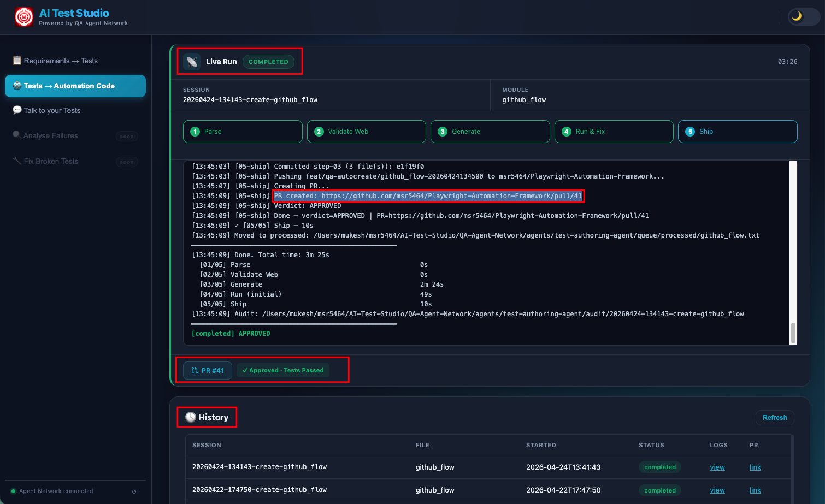Click the log panel scrollbar thumb
825x504 pixels.
(793, 333)
